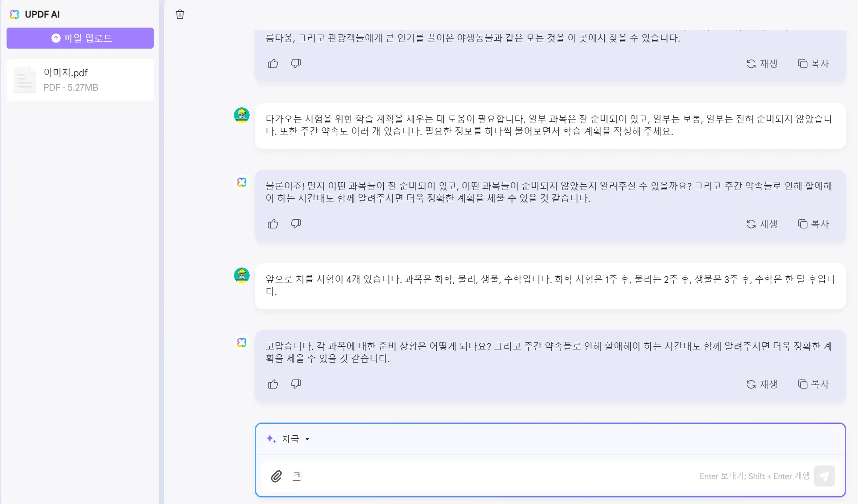
Task: Click the 파일 업로드 upload button
Action: 80,38
